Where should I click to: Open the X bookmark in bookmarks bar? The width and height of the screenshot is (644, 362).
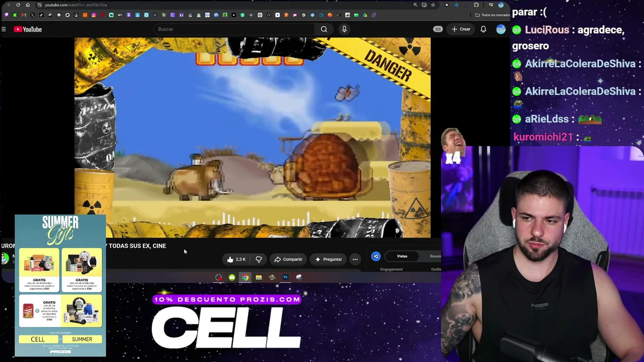(32, 15)
